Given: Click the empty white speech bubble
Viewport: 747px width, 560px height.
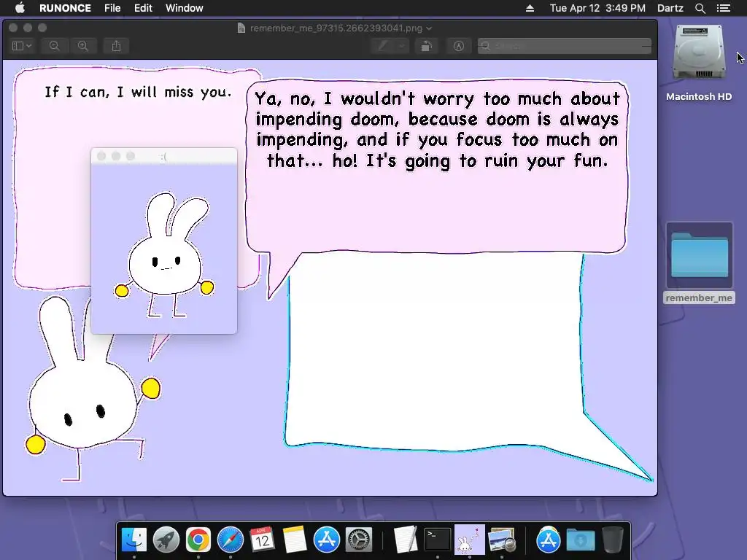Looking at the screenshot, I should pyautogui.click(x=436, y=352).
